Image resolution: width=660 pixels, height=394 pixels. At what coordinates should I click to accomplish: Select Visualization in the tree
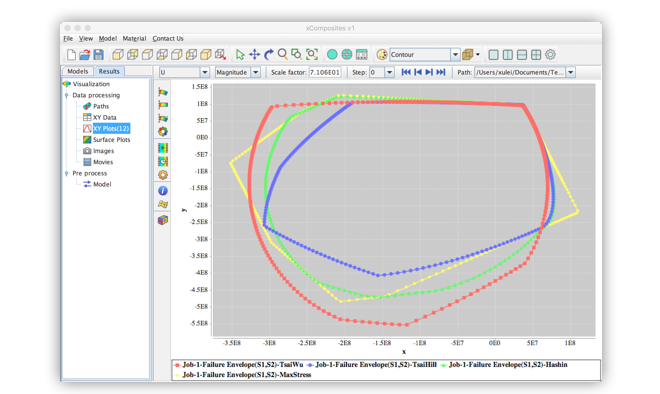pos(91,84)
